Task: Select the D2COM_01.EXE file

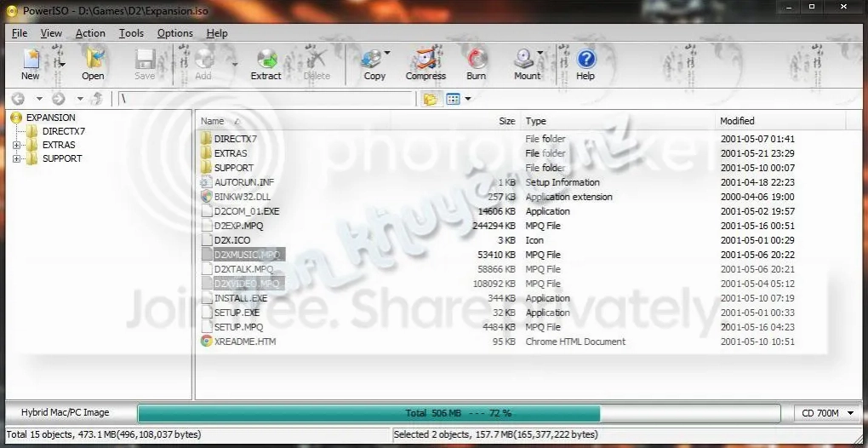Action: (x=246, y=211)
